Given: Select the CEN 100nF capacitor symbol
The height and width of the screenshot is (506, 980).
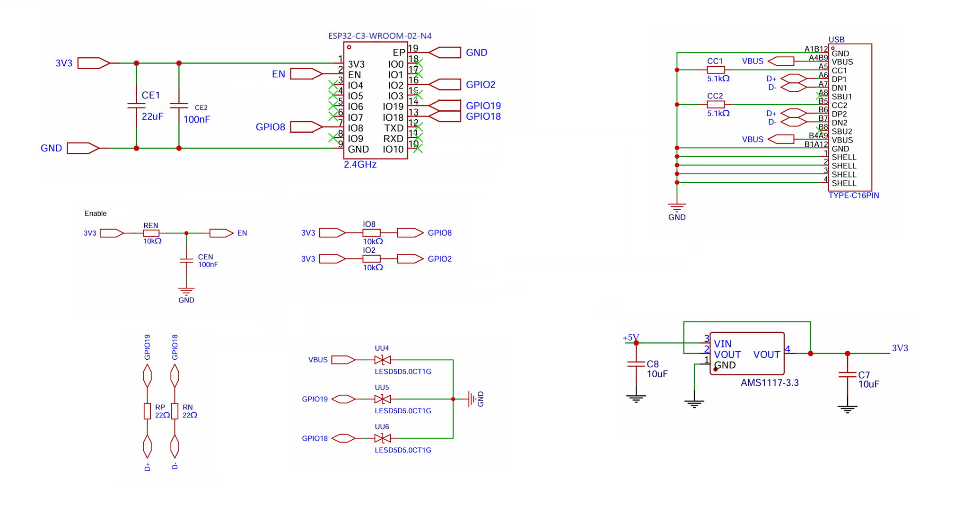Looking at the screenshot, I should (186, 260).
